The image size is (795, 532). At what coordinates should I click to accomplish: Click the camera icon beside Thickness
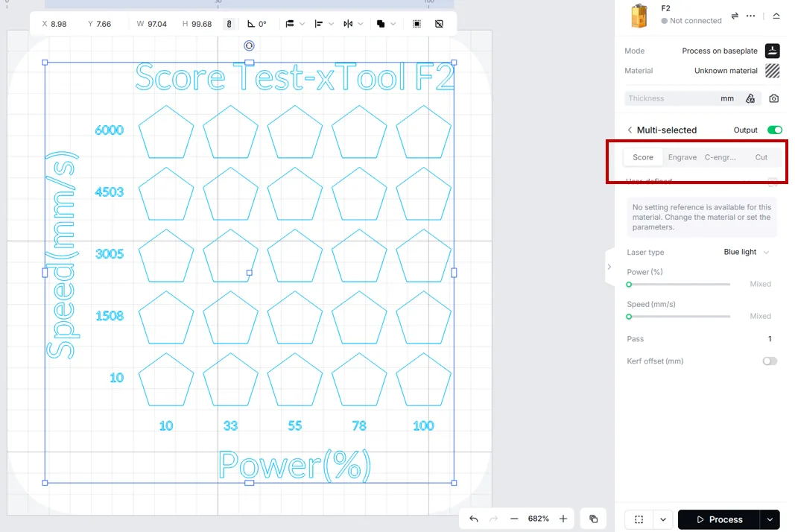coord(773,98)
